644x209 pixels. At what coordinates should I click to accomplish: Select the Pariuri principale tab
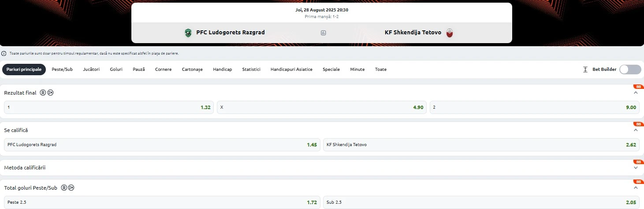click(x=24, y=70)
